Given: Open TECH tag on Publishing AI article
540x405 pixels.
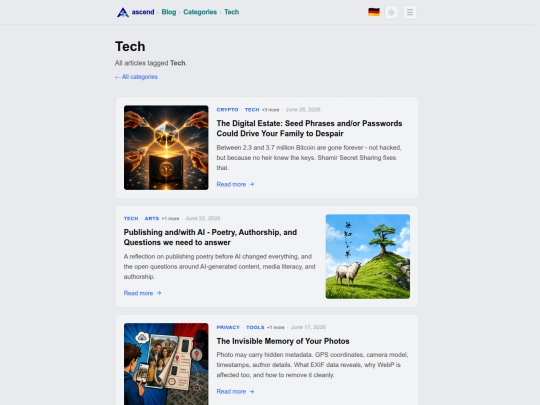Looking at the screenshot, I should pos(131,218).
